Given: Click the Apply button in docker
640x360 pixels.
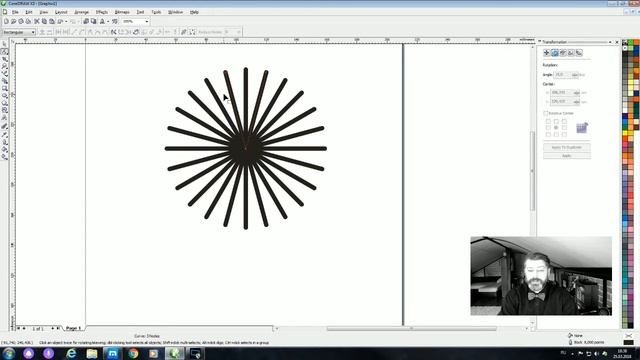Looking at the screenshot, I should [x=567, y=156].
